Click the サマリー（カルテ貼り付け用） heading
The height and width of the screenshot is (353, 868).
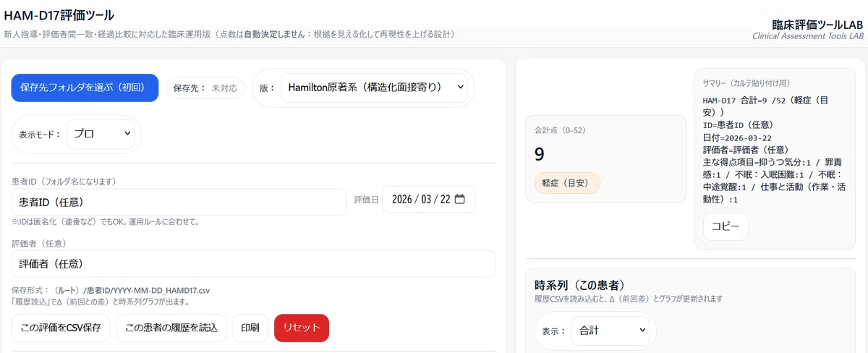point(746,82)
